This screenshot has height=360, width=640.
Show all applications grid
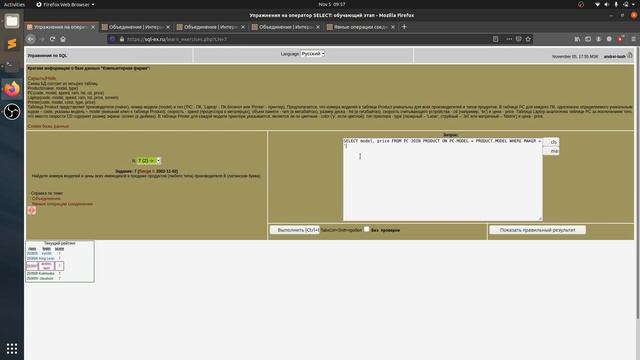pyautogui.click(x=12, y=349)
